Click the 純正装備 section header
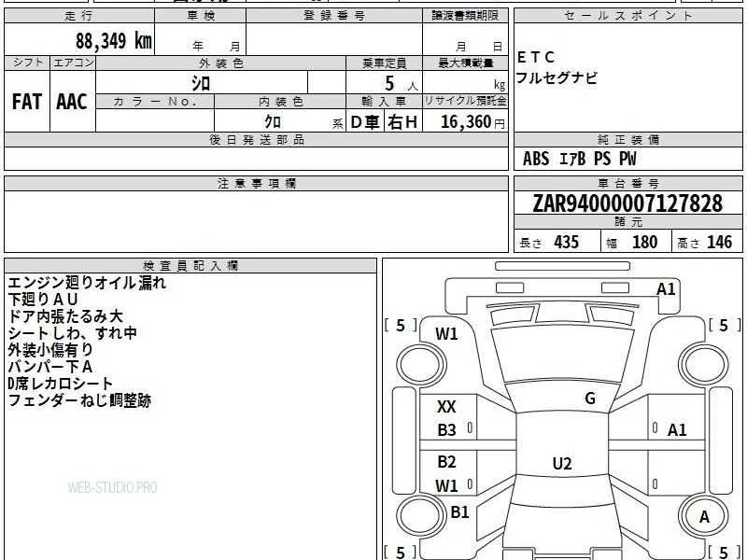This screenshot has height=560, width=747. [627, 139]
